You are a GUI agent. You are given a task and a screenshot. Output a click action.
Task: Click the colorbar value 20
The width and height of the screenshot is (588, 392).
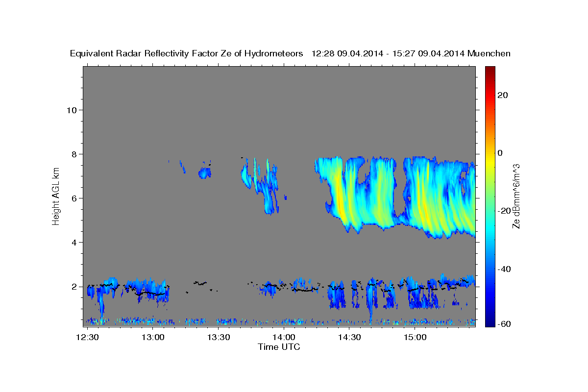(502, 95)
